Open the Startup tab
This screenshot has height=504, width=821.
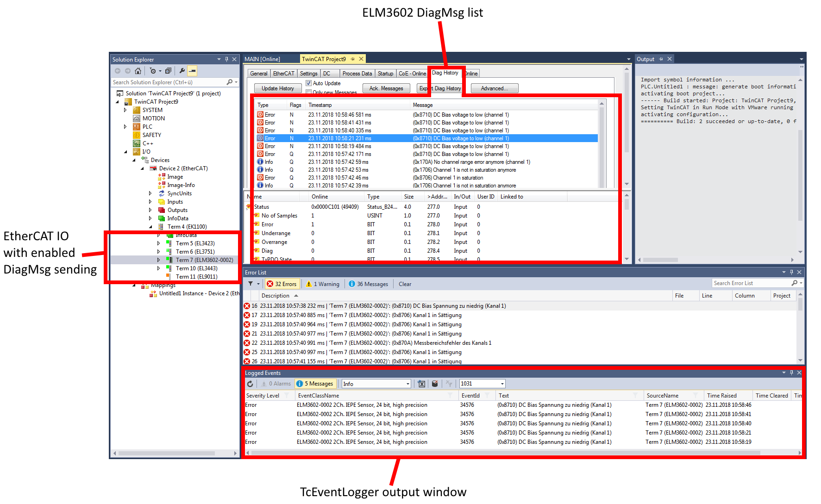[385, 74]
